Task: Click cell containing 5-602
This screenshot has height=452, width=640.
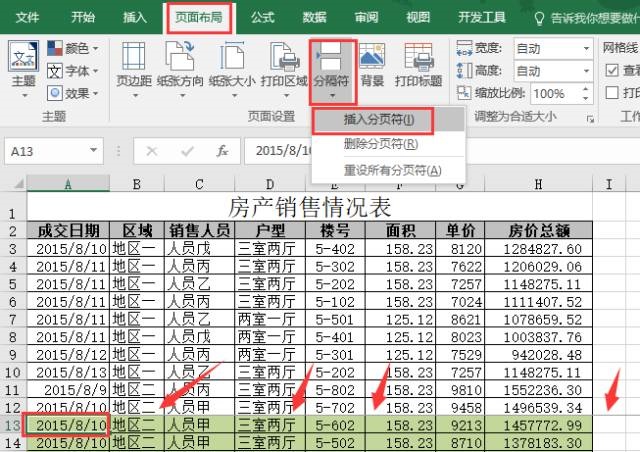Action: tap(335, 425)
